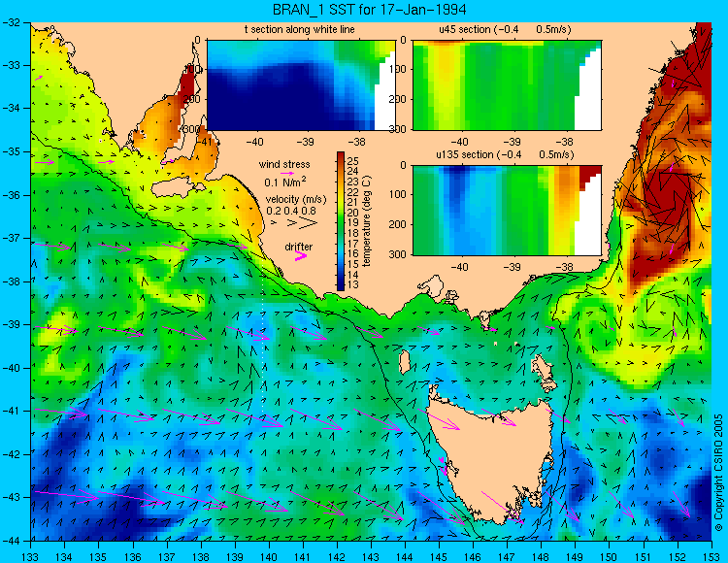This screenshot has width=728, height=563.
Task: Click the '© Copyright CSIRO 2005' text
Action: pyautogui.click(x=718, y=473)
